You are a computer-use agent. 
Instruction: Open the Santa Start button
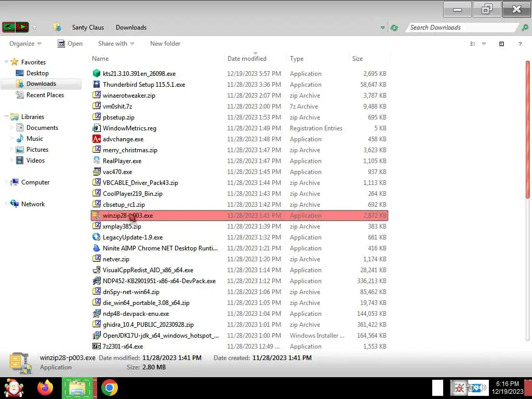[x=14, y=388]
